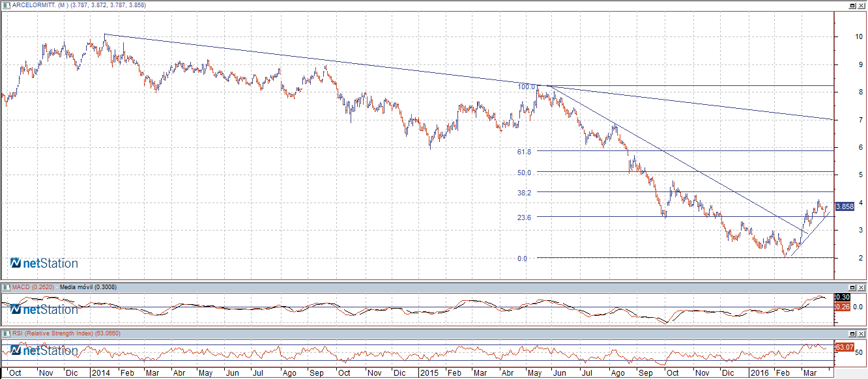Click the 2015 marker on time axis
Image resolution: width=868 pixels, height=379 pixels.
tap(429, 373)
